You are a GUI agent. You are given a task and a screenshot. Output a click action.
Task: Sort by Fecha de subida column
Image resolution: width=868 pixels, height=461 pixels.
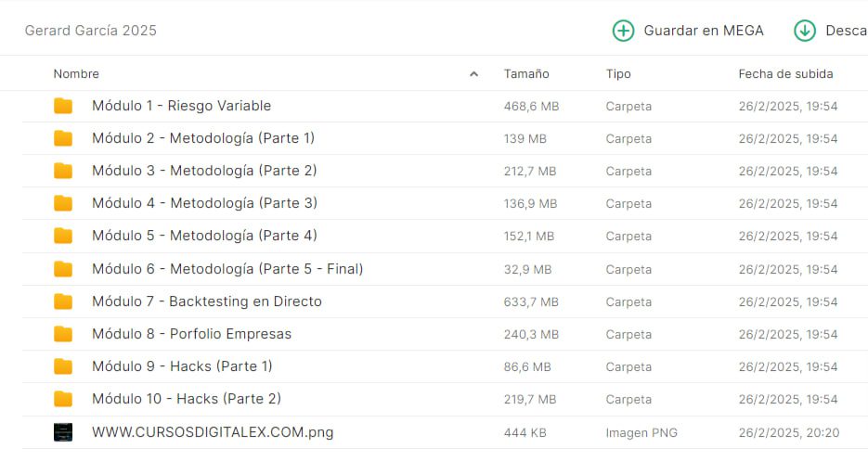click(785, 74)
